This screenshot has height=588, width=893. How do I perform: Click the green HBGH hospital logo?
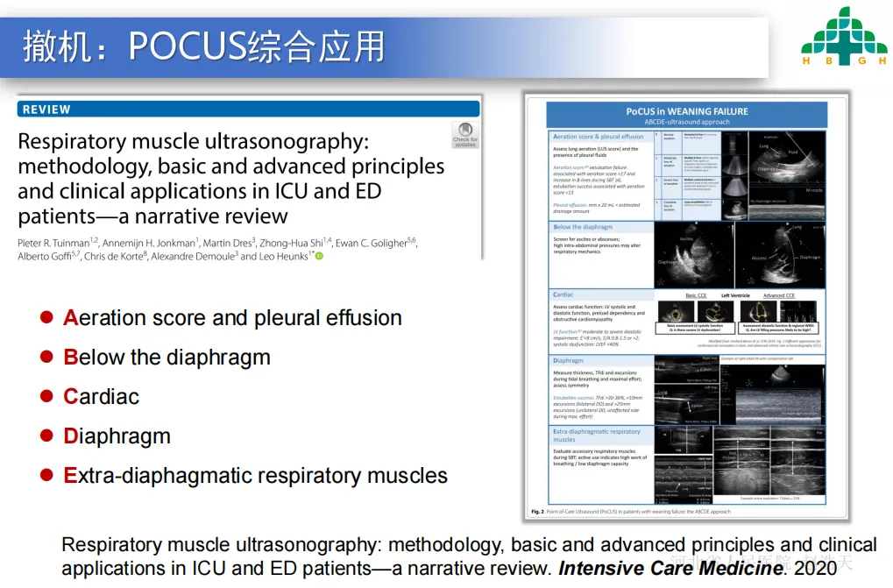tap(844, 36)
